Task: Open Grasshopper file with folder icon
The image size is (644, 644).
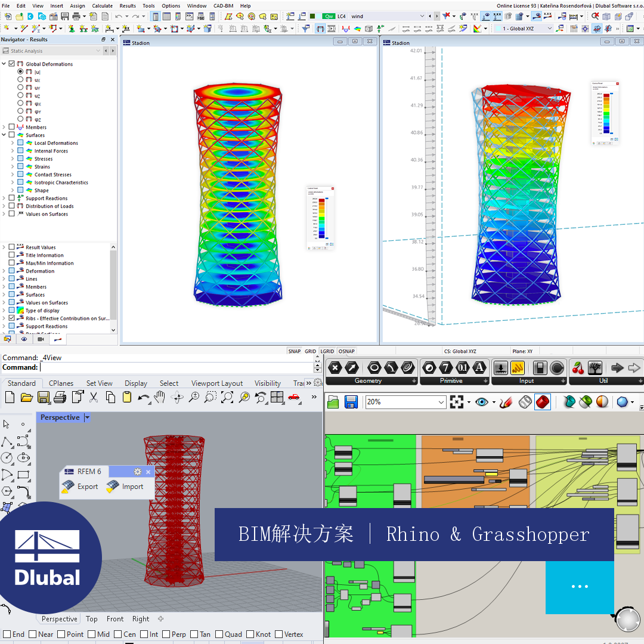Action: tap(333, 402)
